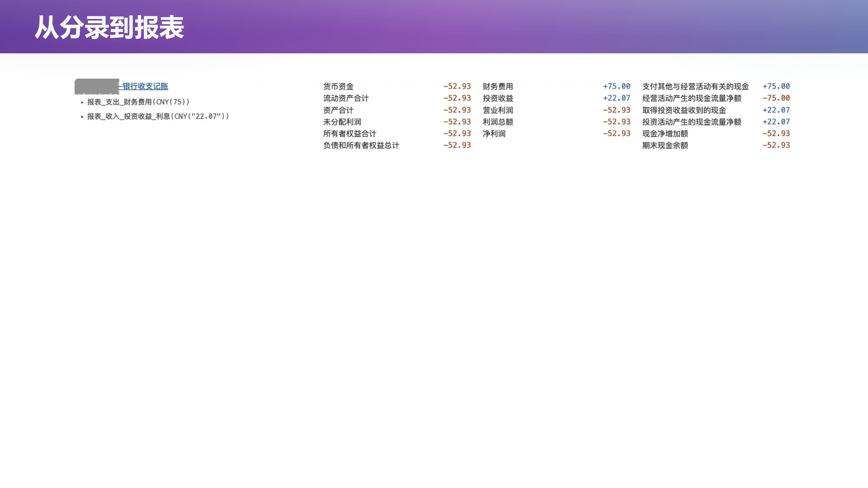Click the 净利润 label
This screenshot has width=868, height=488.
click(x=494, y=134)
